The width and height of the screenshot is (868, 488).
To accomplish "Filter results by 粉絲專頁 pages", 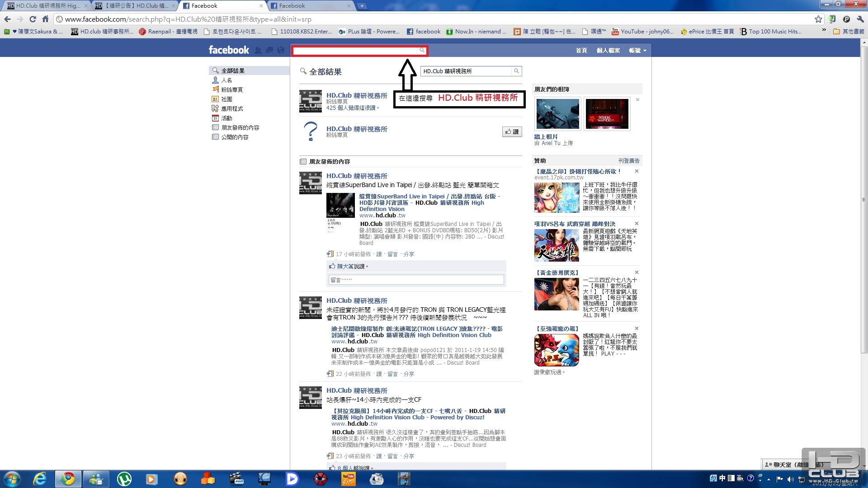I will (231, 89).
